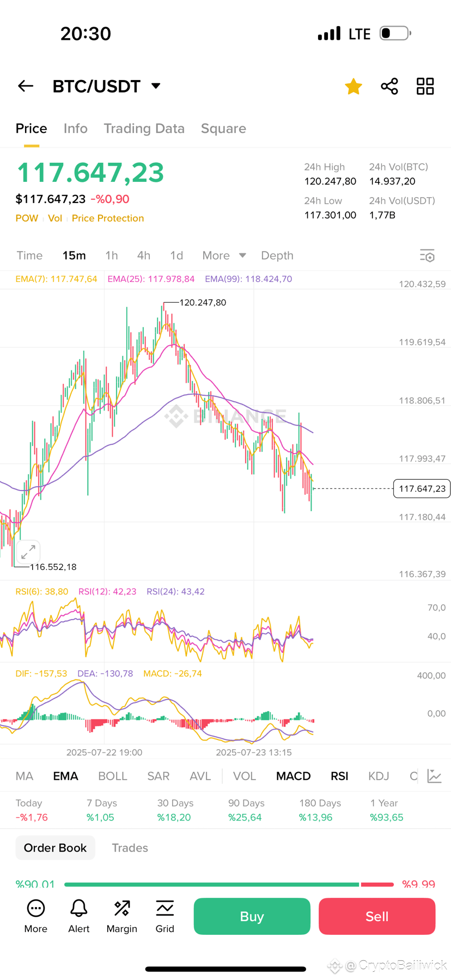451x980 pixels.
Task: Open the Grid trading icon
Action: [x=164, y=908]
